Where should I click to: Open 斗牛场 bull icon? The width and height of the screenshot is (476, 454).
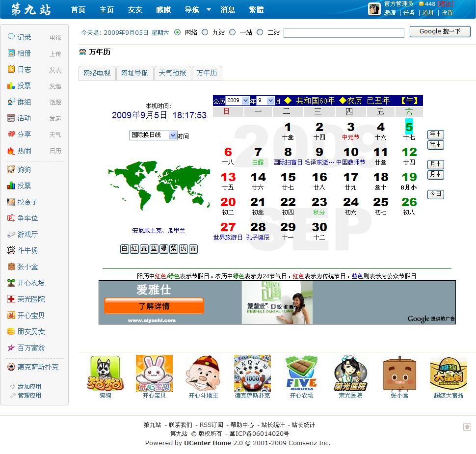[x=11, y=250]
